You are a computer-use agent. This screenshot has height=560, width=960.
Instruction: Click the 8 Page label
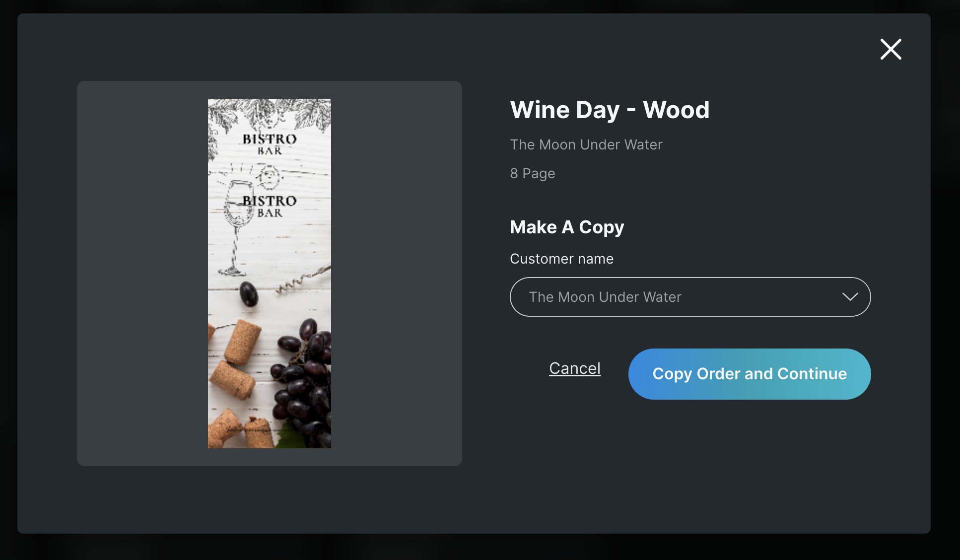532,173
